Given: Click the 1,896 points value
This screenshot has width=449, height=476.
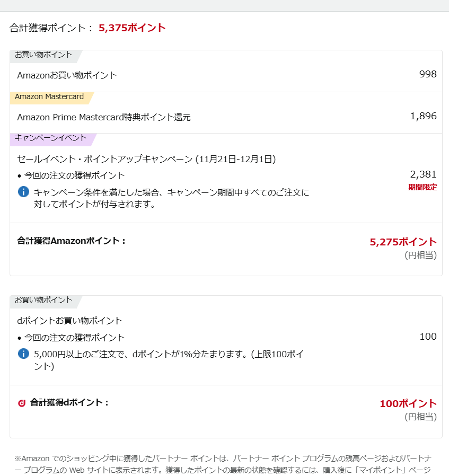Looking at the screenshot, I should click(x=424, y=116).
